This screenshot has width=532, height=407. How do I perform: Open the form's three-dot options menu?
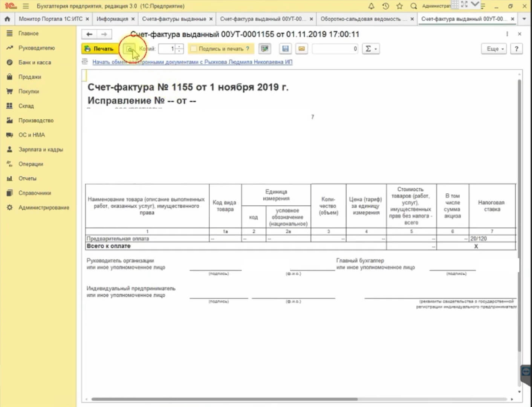[507, 34]
